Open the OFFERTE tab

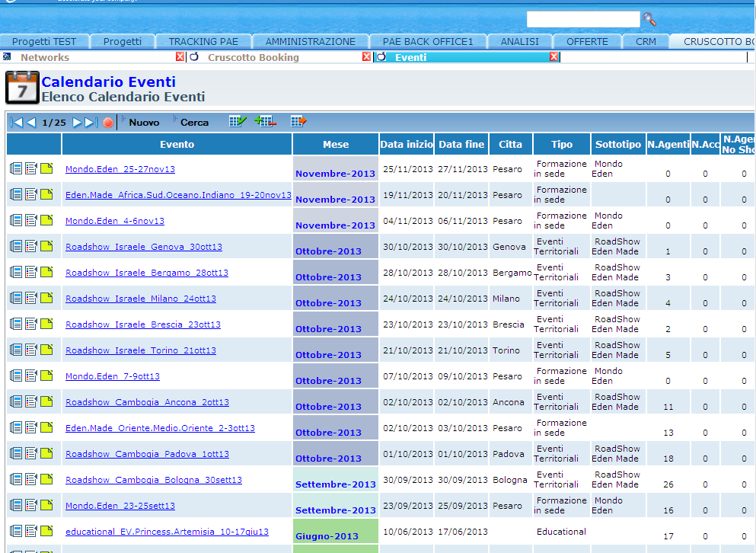[587, 41]
